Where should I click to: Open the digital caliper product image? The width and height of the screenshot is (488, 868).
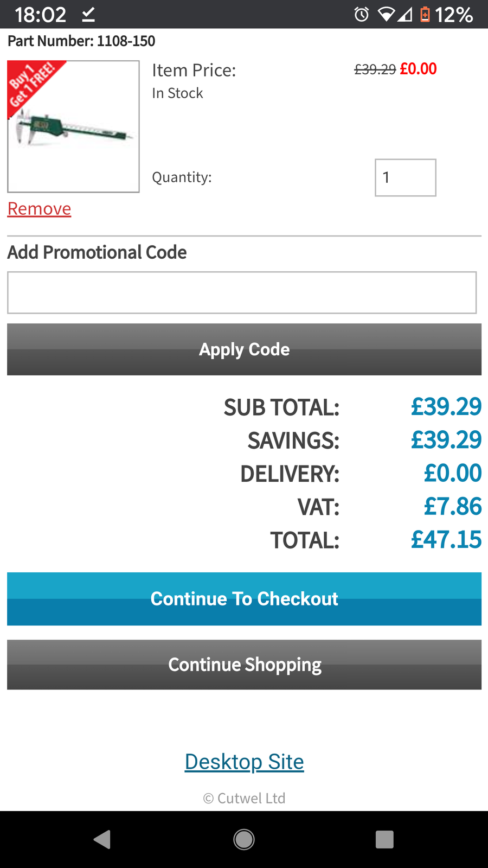[73, 126]
